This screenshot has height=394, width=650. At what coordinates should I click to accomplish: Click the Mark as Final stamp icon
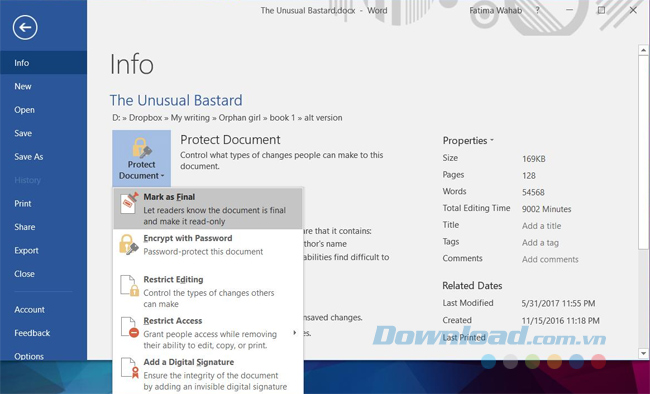click(129, 203)
